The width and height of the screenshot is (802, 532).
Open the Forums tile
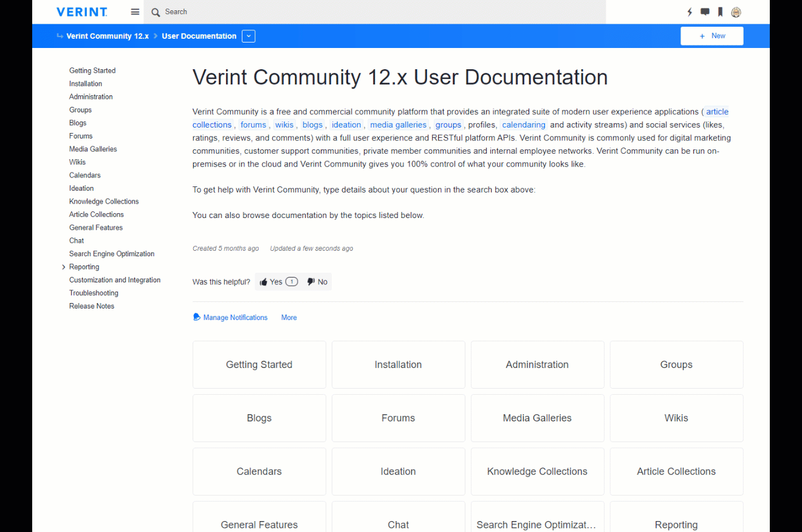pos(399,418)
